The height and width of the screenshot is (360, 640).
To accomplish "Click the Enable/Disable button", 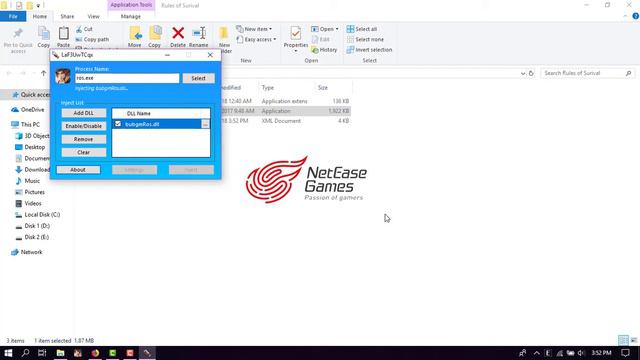I will point(84,126).
